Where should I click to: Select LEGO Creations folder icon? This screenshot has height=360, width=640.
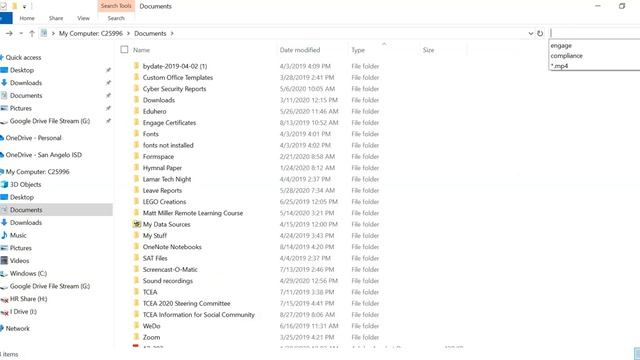[x=136, y=202]
